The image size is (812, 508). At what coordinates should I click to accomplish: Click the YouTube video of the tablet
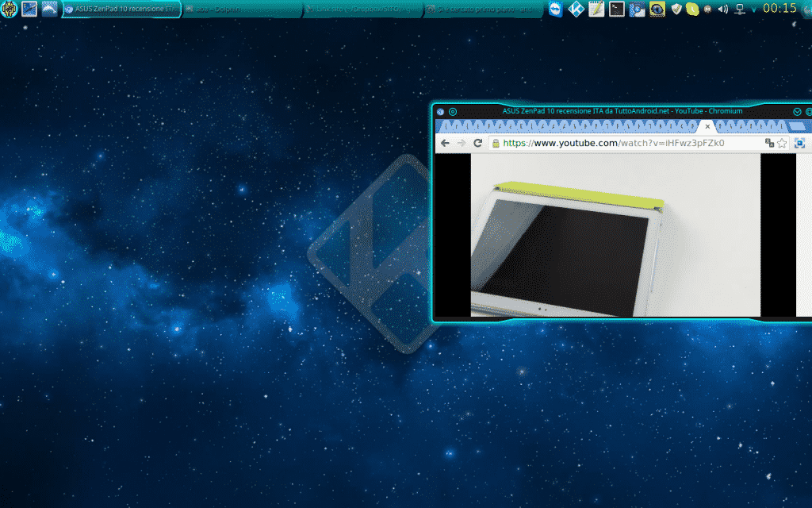click(x=615, y=235)
